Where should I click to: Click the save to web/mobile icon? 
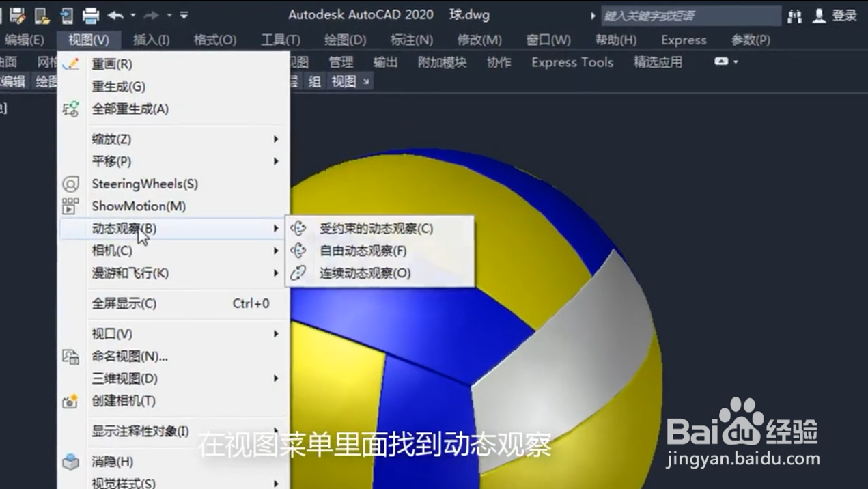coord(67,14)
